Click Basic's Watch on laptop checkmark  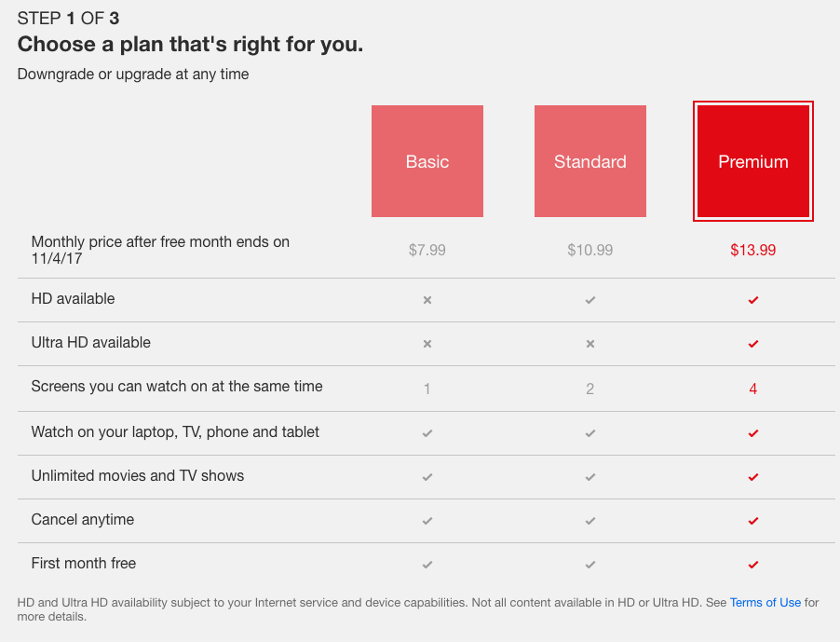click(427, 433)
